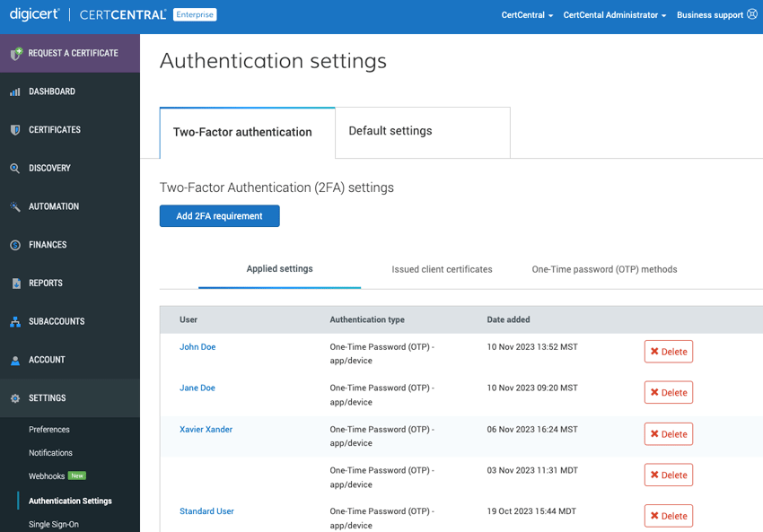Select the Certificates shield icon
This screenshot has height=532, width=763.
tap(17, 129)
